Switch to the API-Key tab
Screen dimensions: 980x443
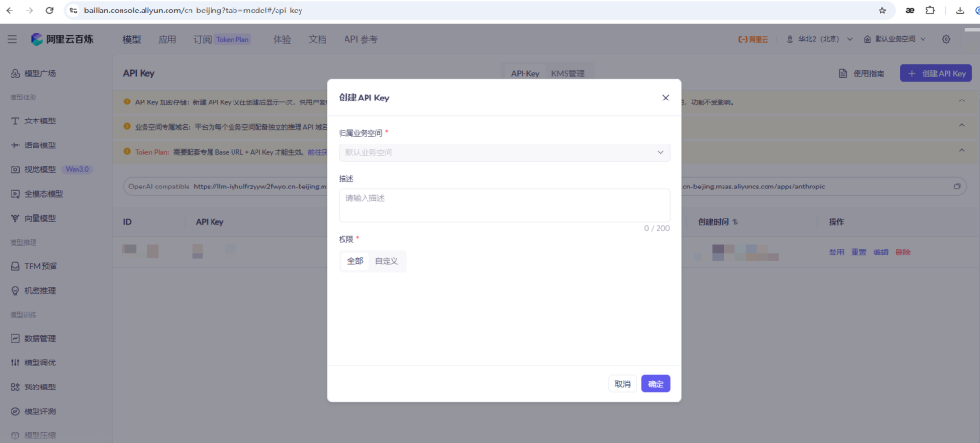[525, 73]
